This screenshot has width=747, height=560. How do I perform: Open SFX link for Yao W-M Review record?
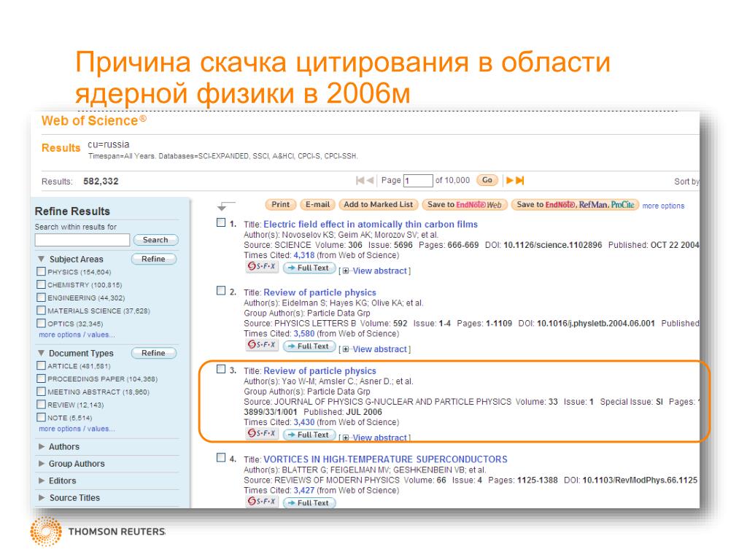[x=262, y=433]
